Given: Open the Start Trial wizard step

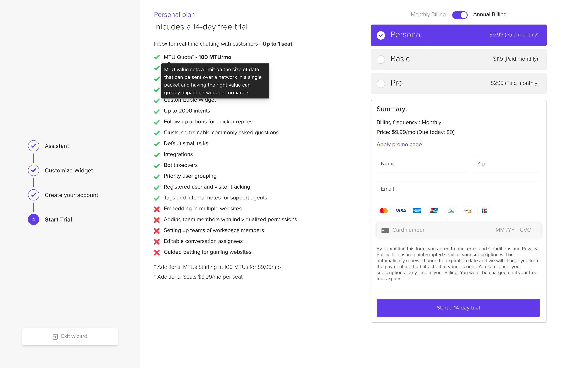Looking at the screenshot, I should (58, 220).
